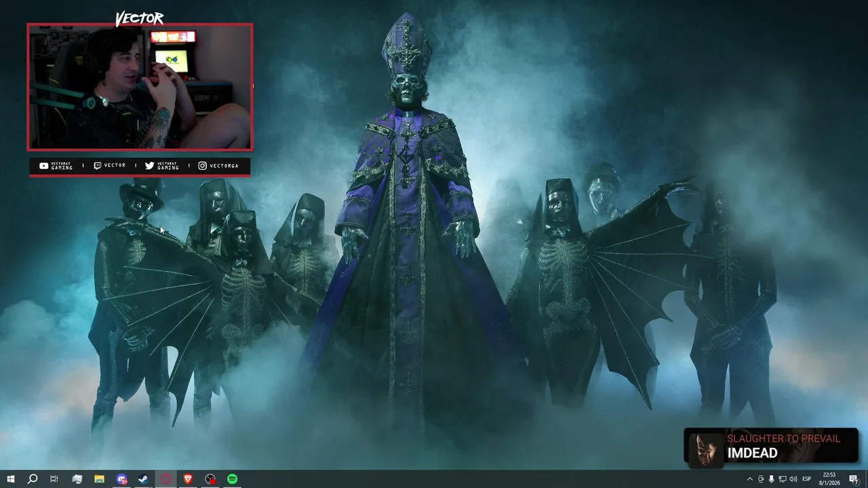This screenshot has width=868, height=488.
Task: Click the microphone tray icon
Action: click(771, 479)
